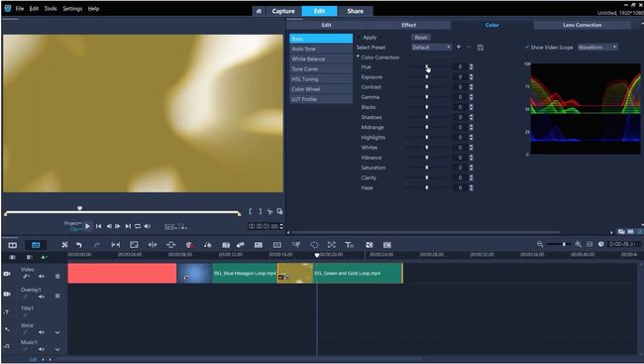This screenshot has height=364, width=644.
Task: Click the Mark-in bracket button
Action: pos(250,211)
